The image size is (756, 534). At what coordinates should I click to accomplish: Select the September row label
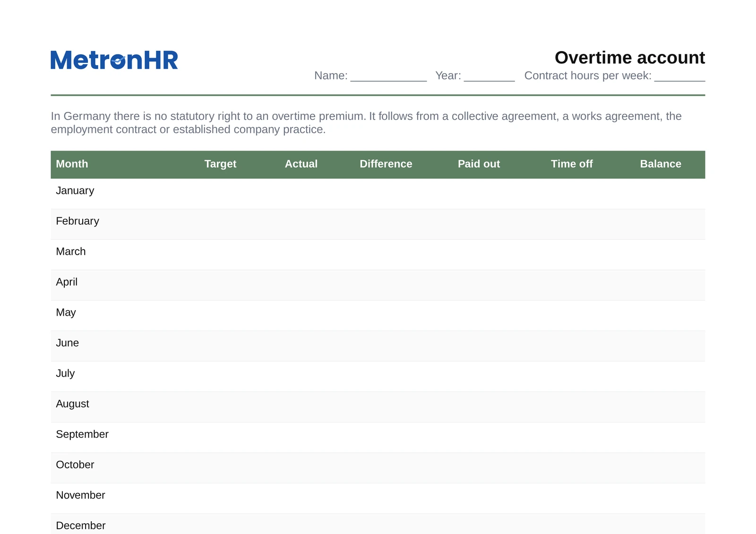[x=82, y=434]
